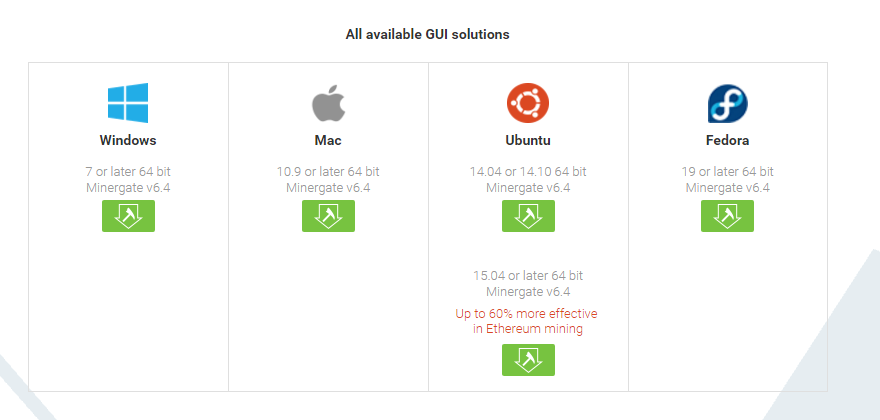Download Minergate for Ubuntu 14.04
The image size is (880, 420).
[x=528, y=216]
